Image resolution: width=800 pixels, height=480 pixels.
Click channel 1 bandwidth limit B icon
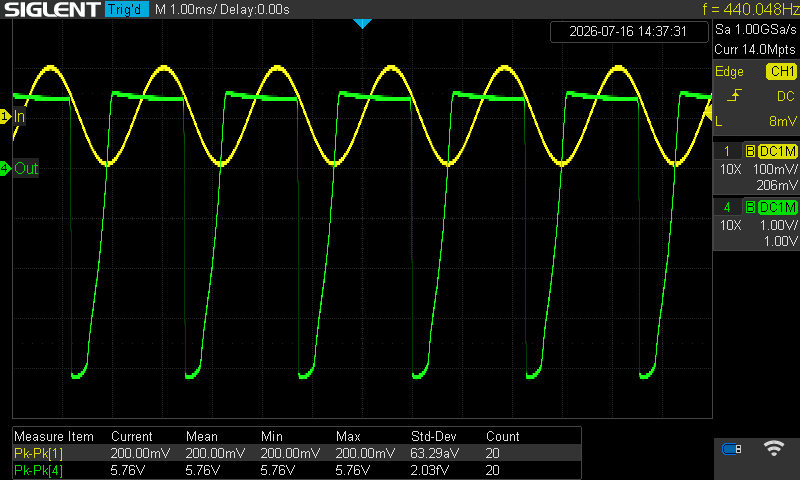point(750,151)
